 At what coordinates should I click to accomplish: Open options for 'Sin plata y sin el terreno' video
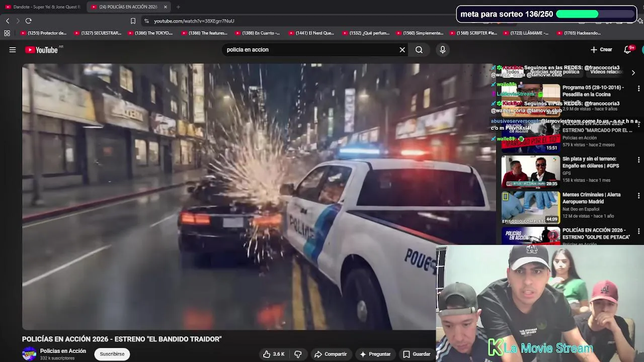point(638,160)
